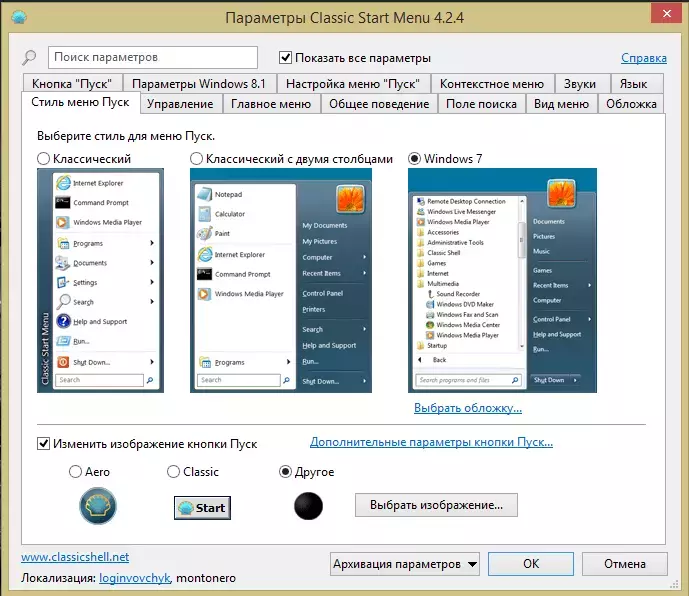689x596 pixels.
Task: Click the Aero shell start button image
Action: point(98,506)
